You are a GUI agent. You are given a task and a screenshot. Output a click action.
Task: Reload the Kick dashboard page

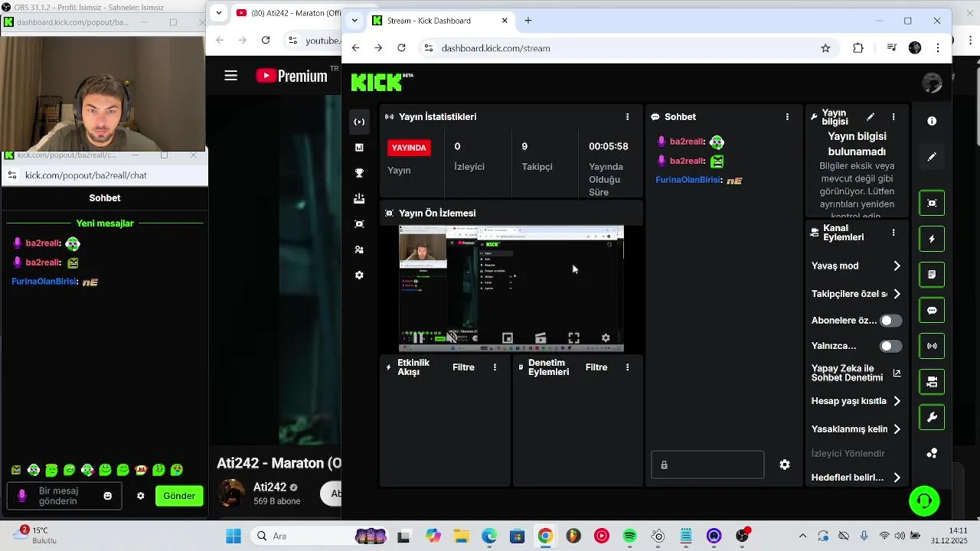click(x=401, y=48)
